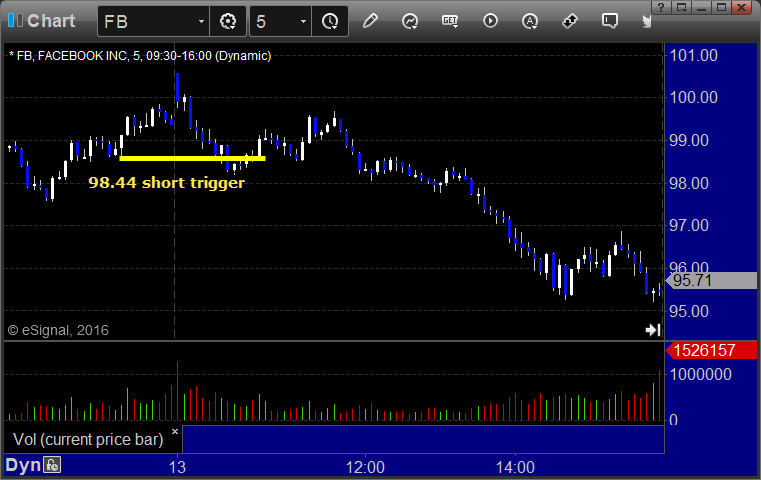Close the Vol study label
The height and width of the screenshot is (480, 761).
click(x=175, y=431)
